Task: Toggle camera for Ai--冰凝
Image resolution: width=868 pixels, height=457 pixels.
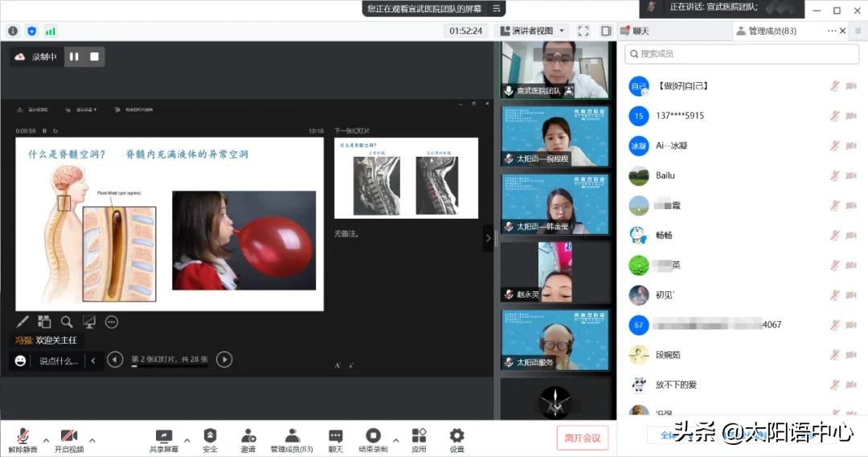Action: pyautogui.click(x=851, y=146)
